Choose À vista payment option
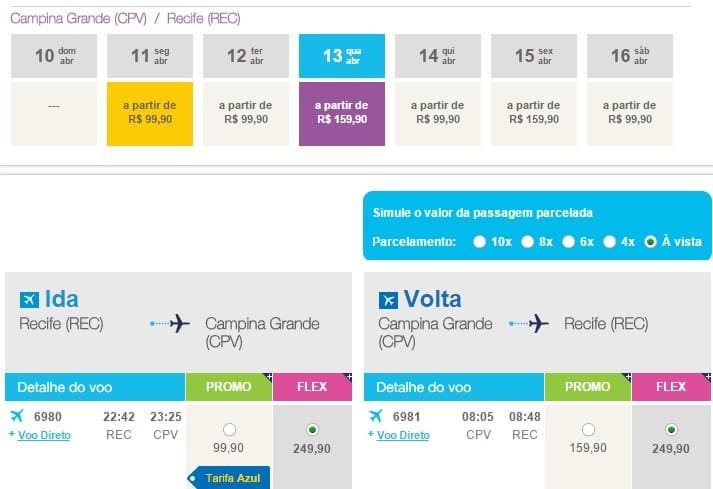Viewport: 713px width, 489px height. point(650,242)
